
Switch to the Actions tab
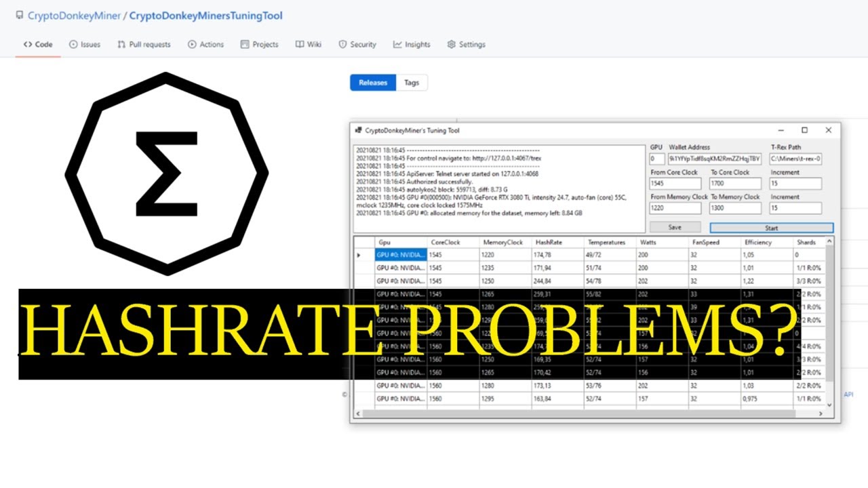(x=205, y=45)
